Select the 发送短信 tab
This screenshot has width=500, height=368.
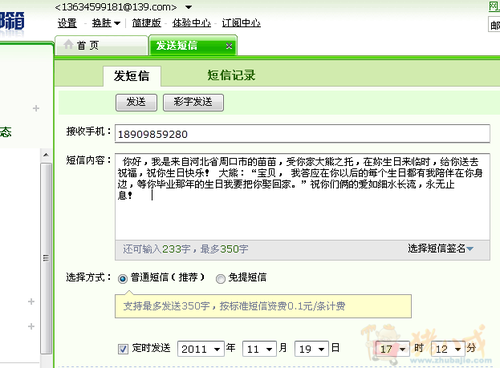[x=193, y=45]
